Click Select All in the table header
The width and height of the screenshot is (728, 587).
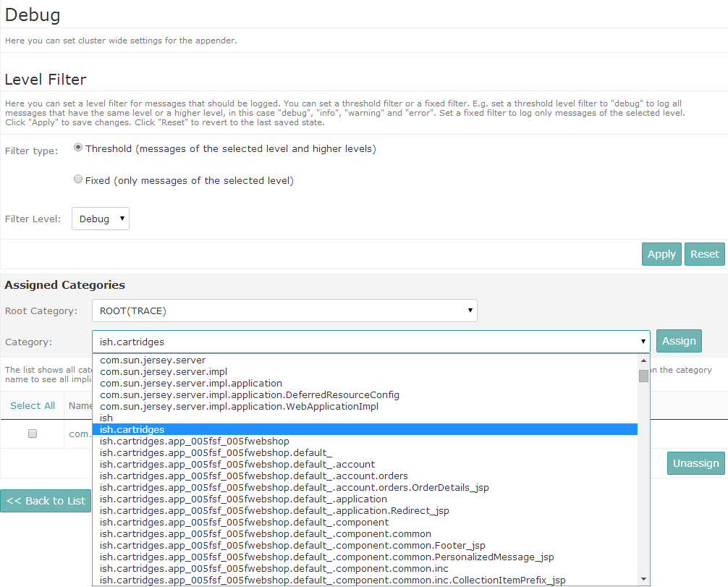33,406
